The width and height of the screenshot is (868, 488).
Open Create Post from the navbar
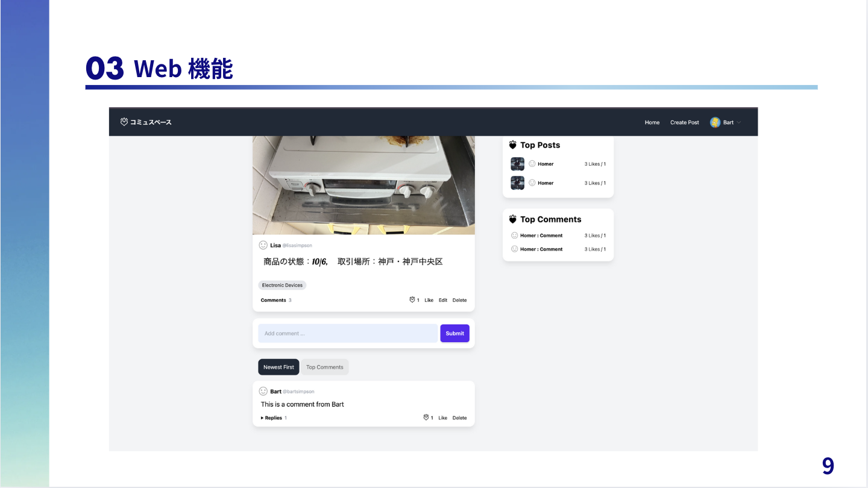(x=684, y=122)
